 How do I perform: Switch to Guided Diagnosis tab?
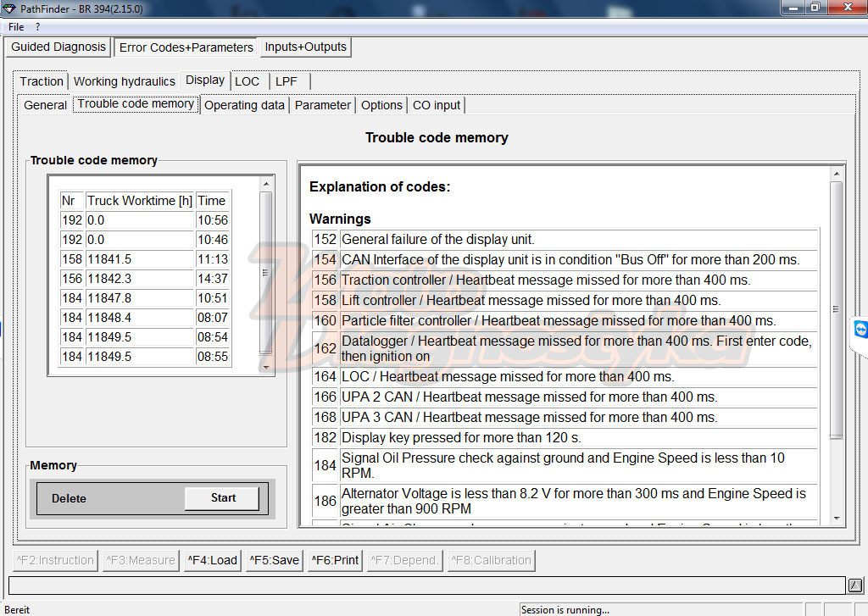click(x=58, y=47)
